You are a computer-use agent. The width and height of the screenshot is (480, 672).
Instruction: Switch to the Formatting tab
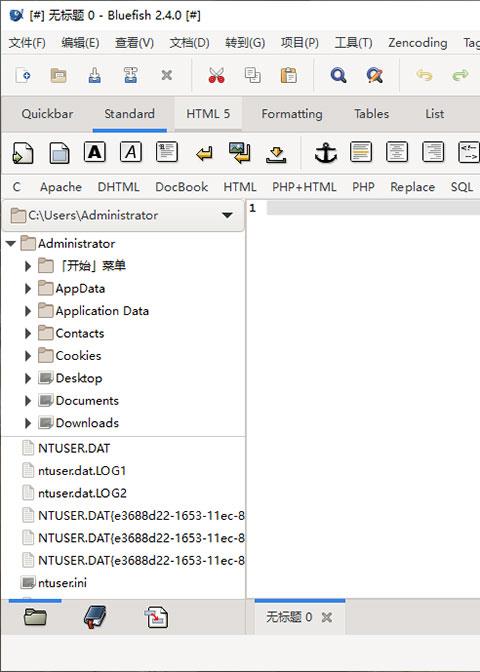[292, 114]
